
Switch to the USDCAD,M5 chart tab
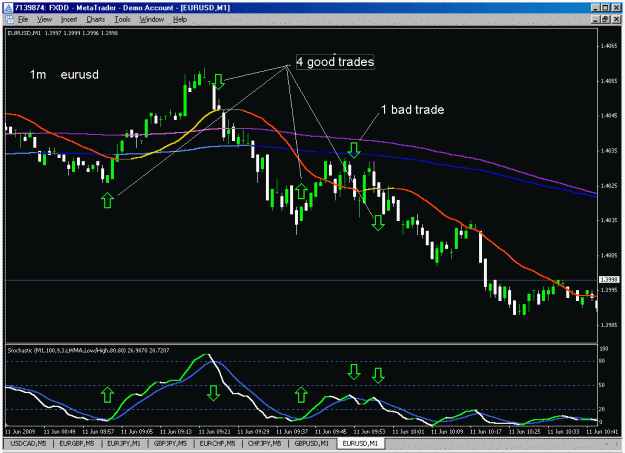tap(28, 443)
